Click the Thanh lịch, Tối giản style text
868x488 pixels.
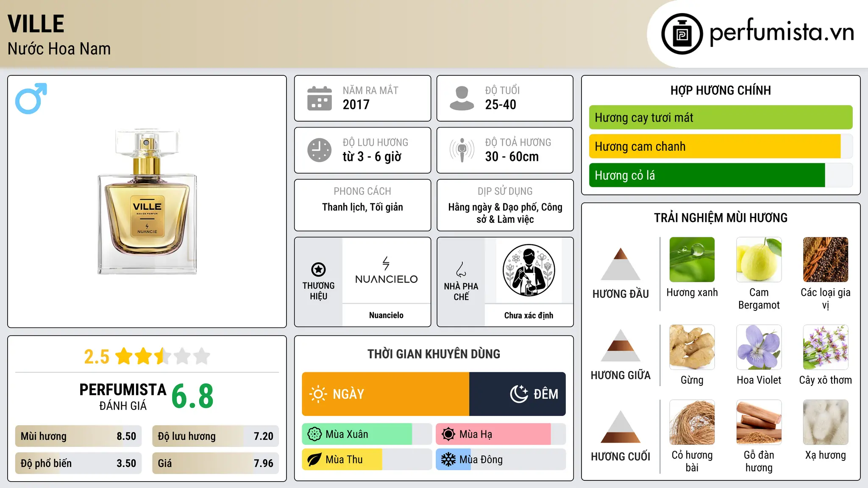pos(362,207)
